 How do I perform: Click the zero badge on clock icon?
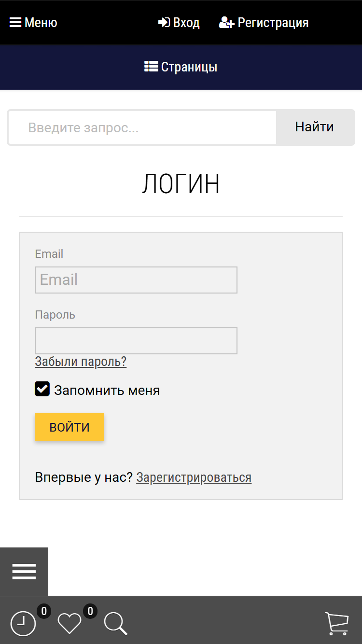tap(44, 611)
